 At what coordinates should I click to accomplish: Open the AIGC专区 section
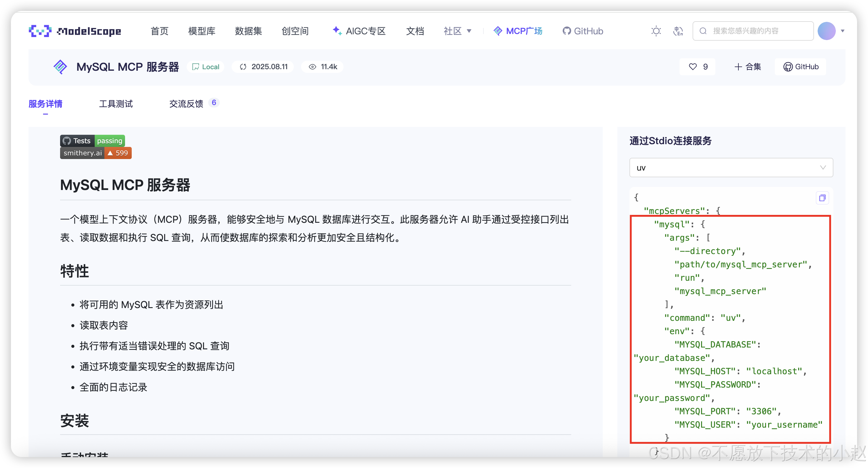point(359,31)
